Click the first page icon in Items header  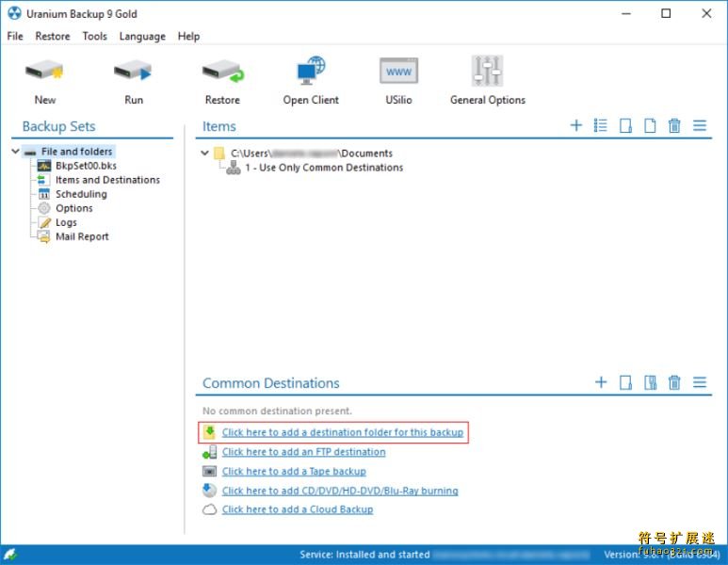coord(625,125)
